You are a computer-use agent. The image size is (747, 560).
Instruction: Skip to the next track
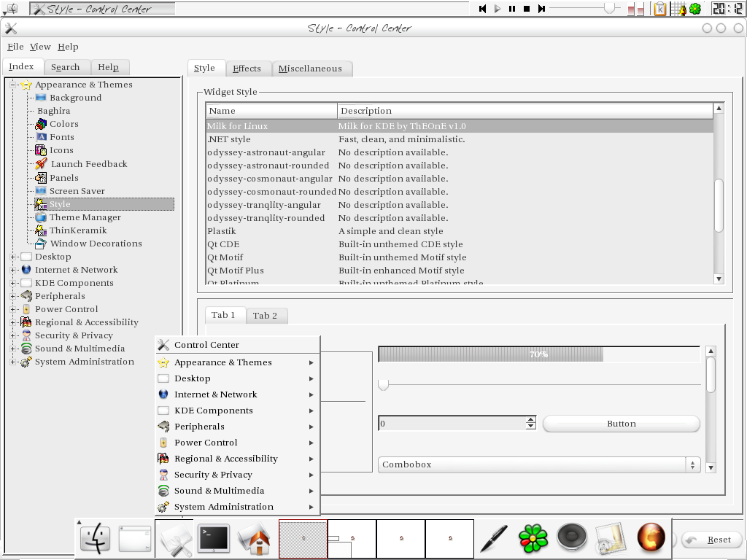541,9
